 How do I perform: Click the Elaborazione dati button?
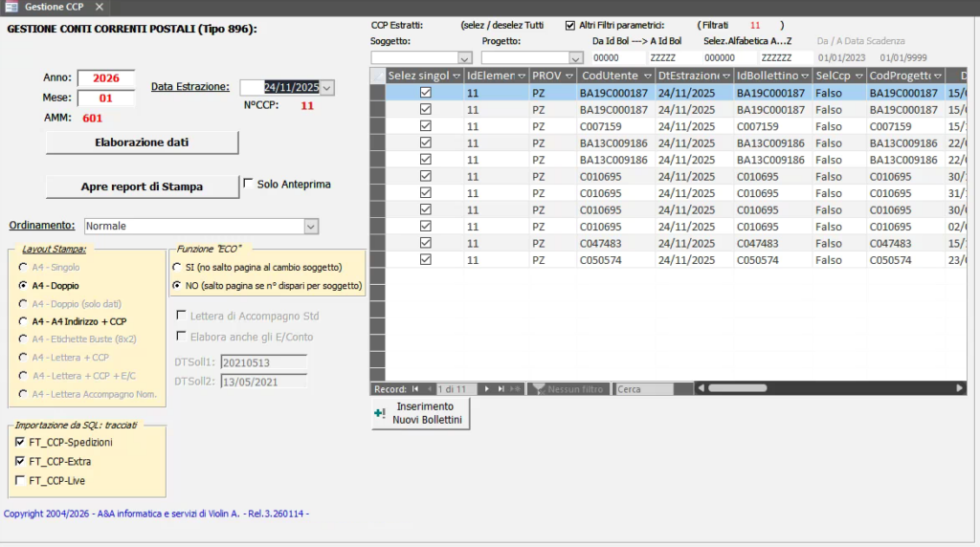pyautogui.click(x=142, y=142)
